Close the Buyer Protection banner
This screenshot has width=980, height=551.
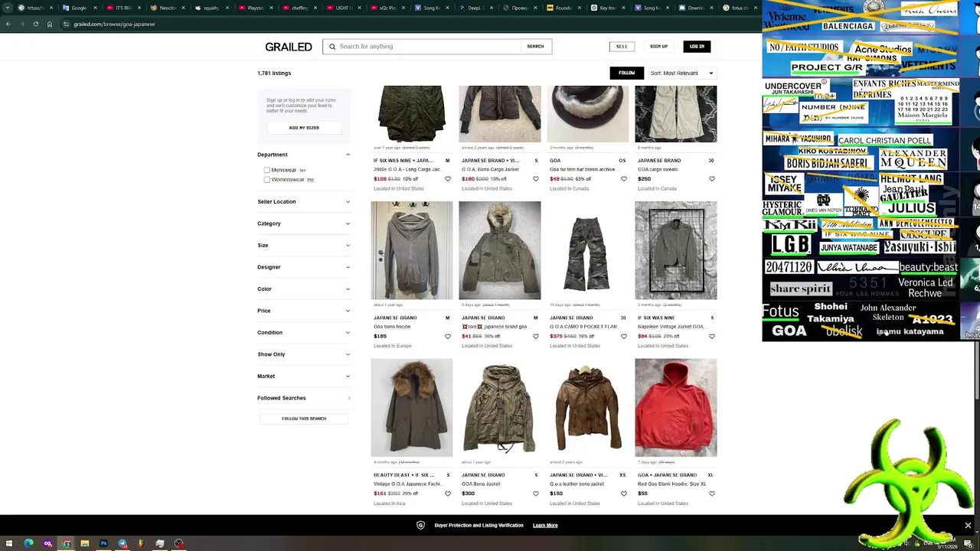(968, 526)
